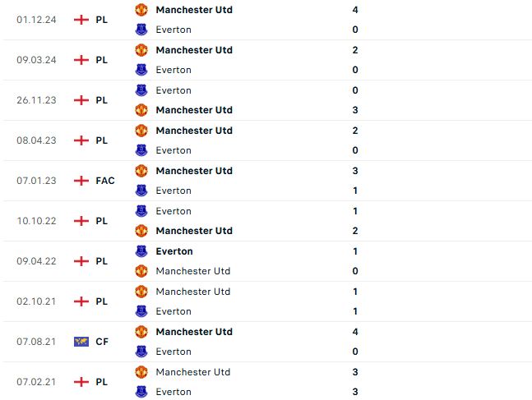Open the FAC competition label
The height and width of the screenshot is (400, 532).
[x=105, y=181]
